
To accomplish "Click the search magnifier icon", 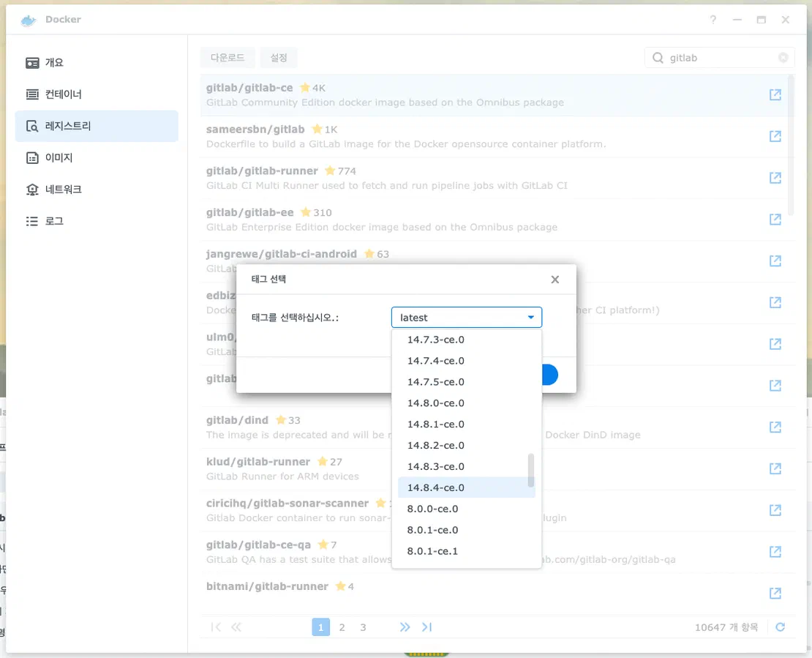I will tap(657, 58).
